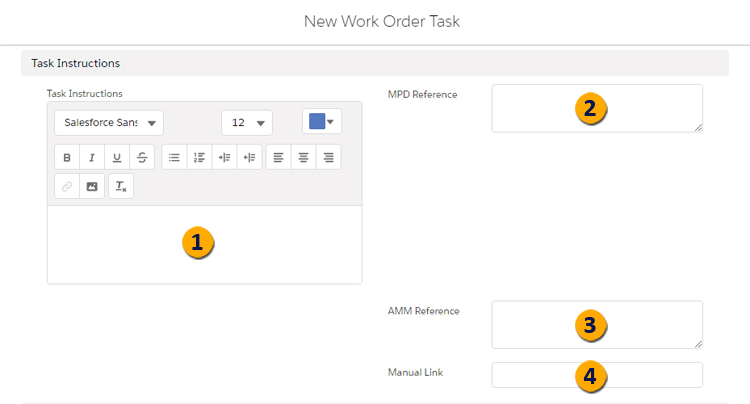This screenshot has width=750, height=404.
Task: Center align the text
Action: (x=303, y=157)
